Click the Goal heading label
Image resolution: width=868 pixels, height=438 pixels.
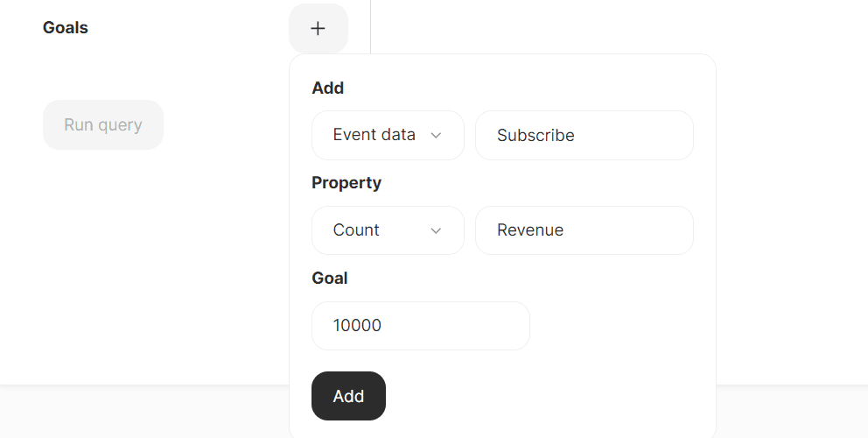[x=330, y=278]
